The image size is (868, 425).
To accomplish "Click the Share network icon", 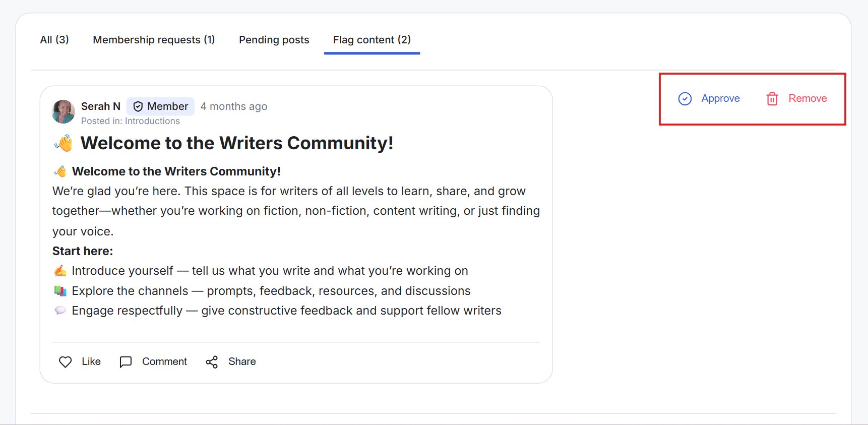I will [212, 362].
